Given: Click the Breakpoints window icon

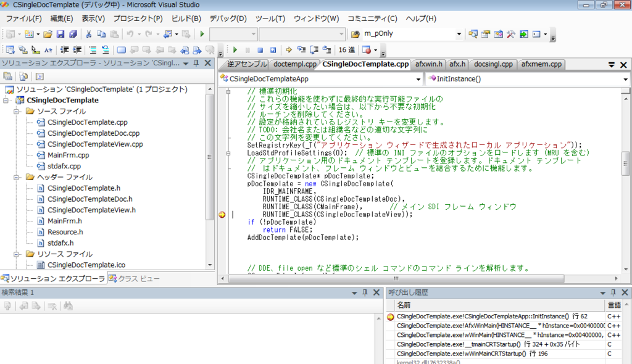Looking at the screenshot, I should (x=367, y=50).
